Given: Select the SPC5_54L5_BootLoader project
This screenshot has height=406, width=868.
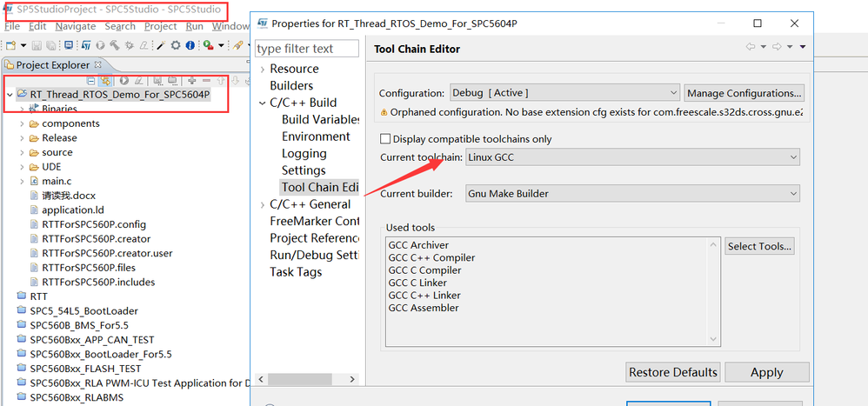Looking at the screenshot, I should (x=83, y=311).
